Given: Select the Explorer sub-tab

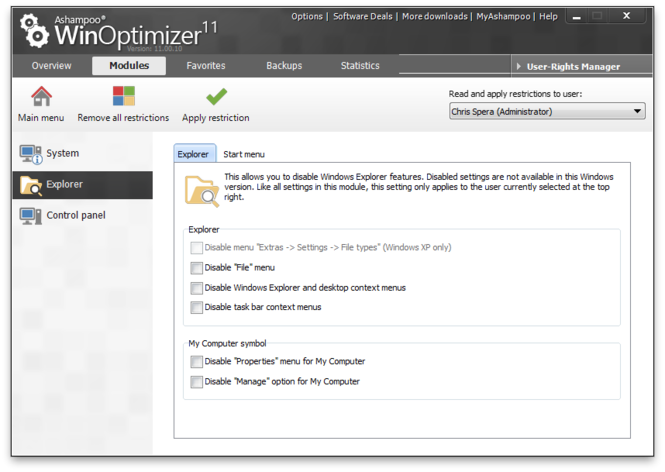Looking at the screenshot, I should click(194, 154).
